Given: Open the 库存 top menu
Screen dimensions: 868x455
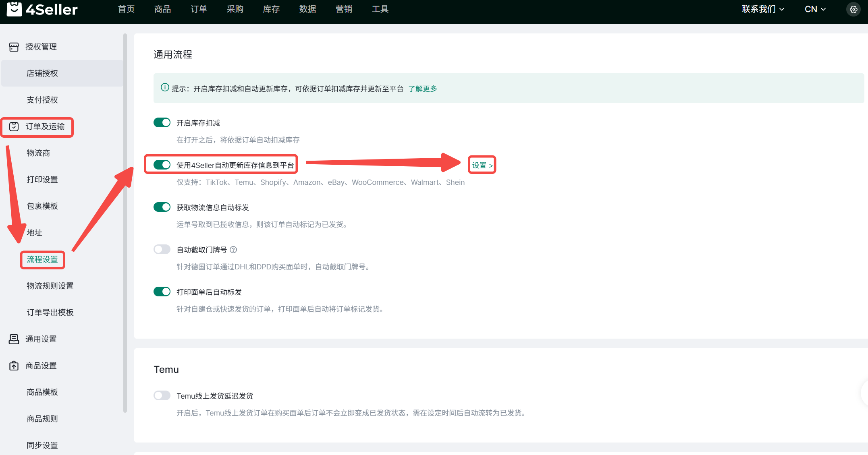Looking at the screenshot, I should (x=271, y=9).
